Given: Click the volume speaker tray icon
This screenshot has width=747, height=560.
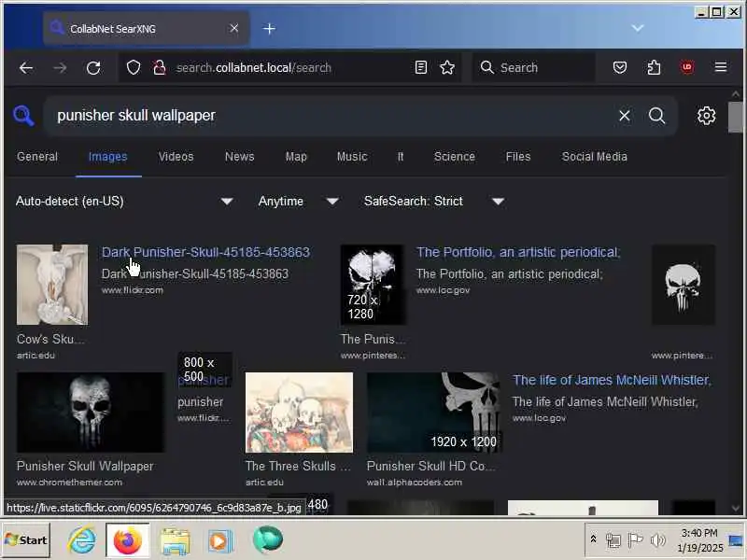Looking at the screenshot, I should point(658,540).
